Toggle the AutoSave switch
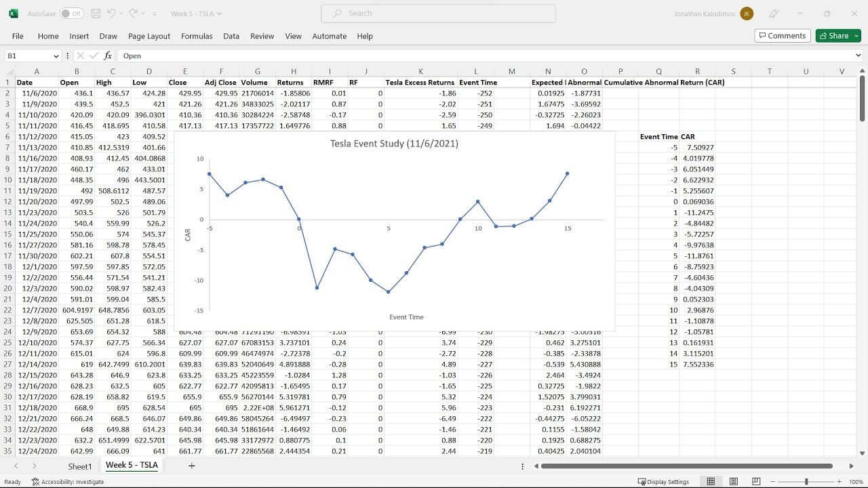Image resolution: width=868 pixels, height=488 pixels. pyautogui.click(x=71, y=14)
